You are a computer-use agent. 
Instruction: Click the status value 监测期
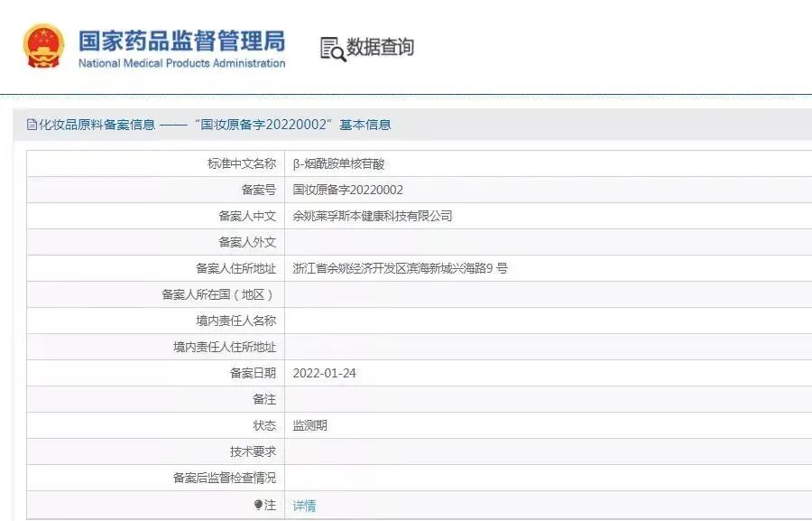click(x=310, y=425)
